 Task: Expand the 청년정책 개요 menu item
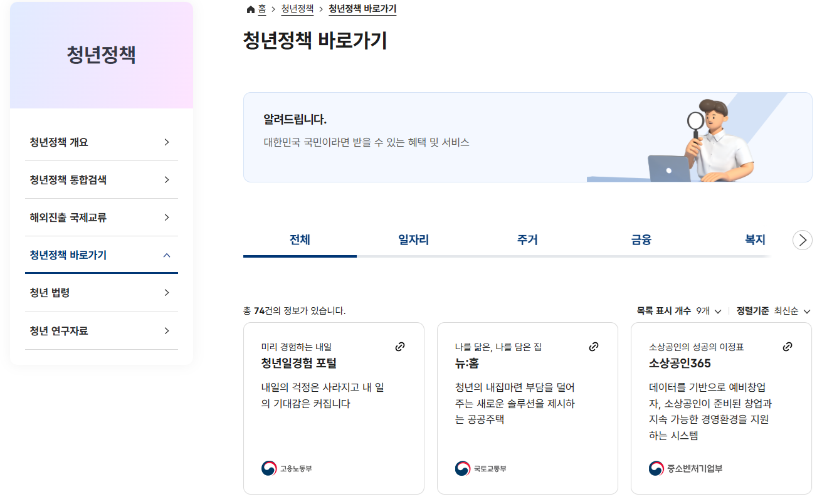(102, 142)
